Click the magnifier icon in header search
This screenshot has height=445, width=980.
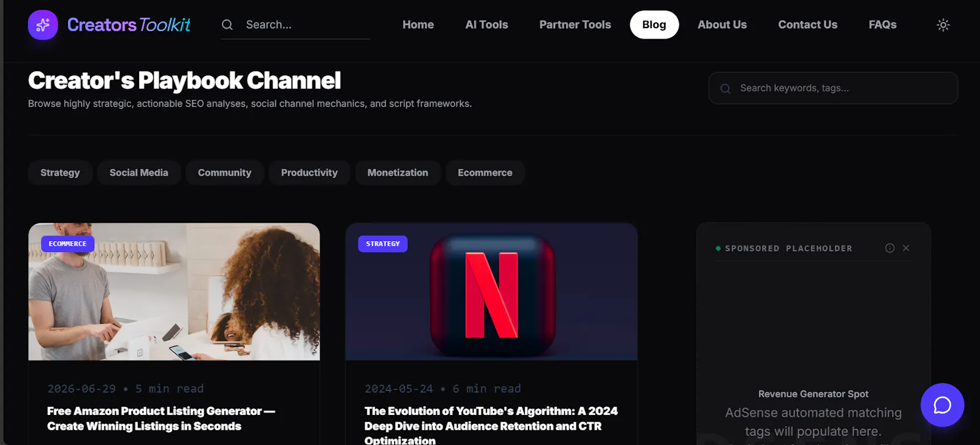227,25
